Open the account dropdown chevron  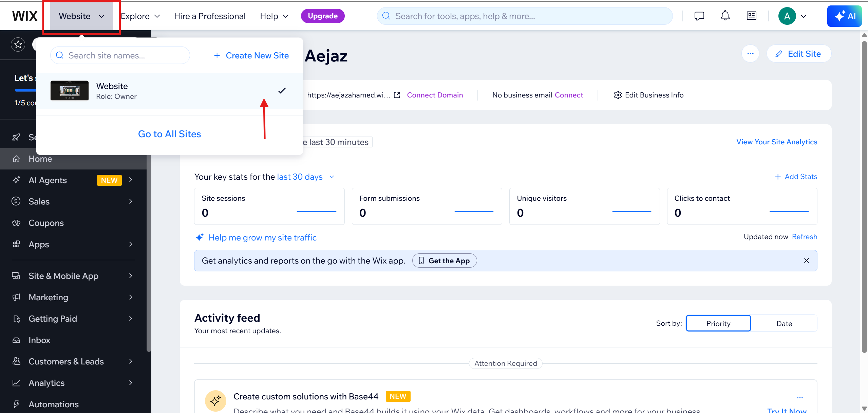point(804,16)
